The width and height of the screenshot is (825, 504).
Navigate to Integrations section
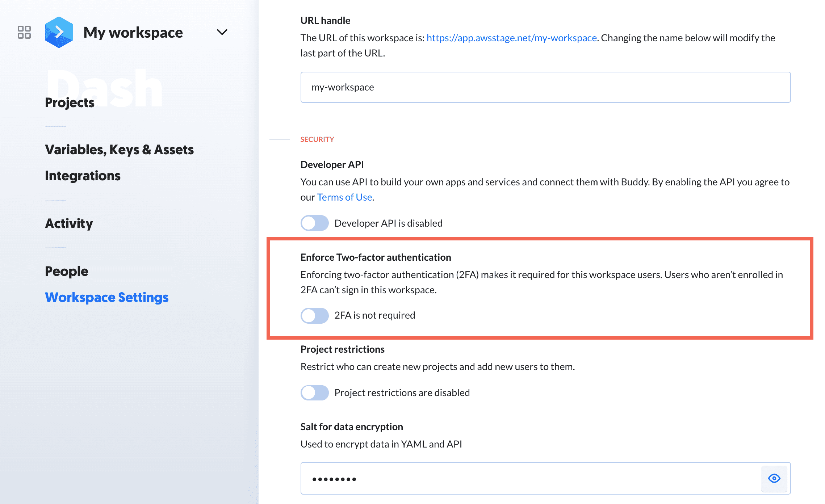[x=83, y=175]
